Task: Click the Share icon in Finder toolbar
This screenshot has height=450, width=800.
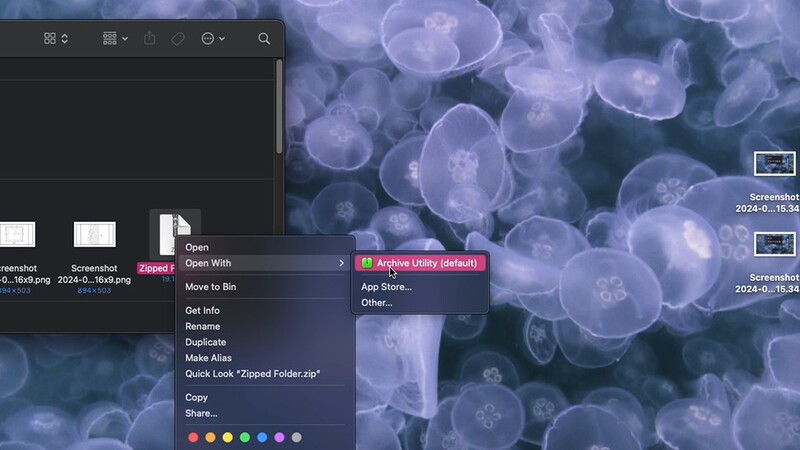Action: pyautogui.click(x=150, y=39)
